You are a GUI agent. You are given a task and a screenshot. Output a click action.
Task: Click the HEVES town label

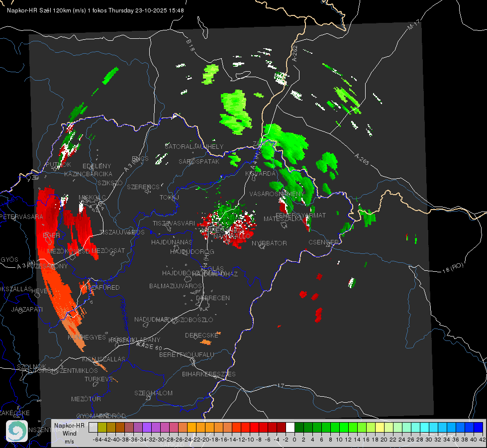42,291
